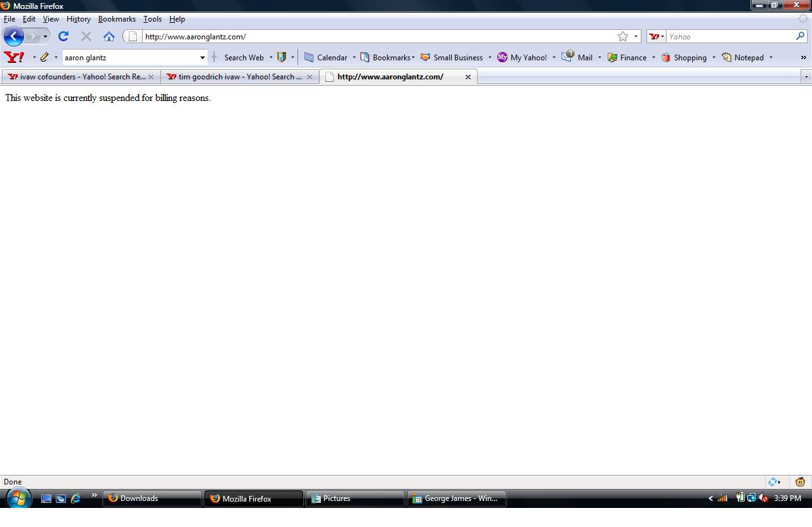Open the History menu

[78, 19]
